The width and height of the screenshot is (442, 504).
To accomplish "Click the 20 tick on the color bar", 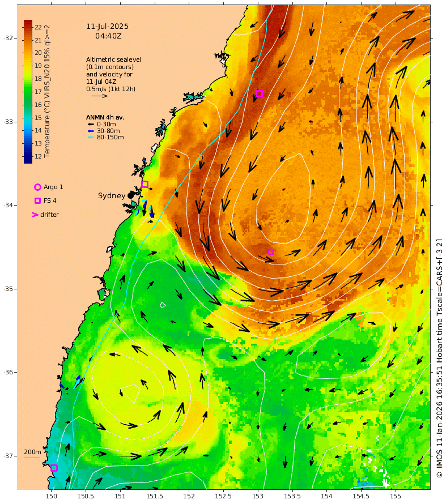I will (x=38, y=53).
